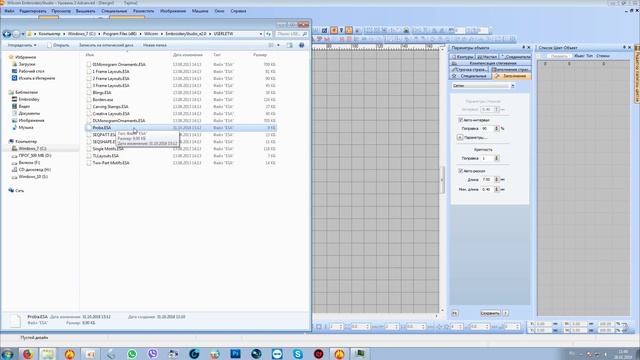The height and width of the screenshot is (360, 640).
Task: Select the Windows_7 (C:) drive
Action: coord(32,149)
